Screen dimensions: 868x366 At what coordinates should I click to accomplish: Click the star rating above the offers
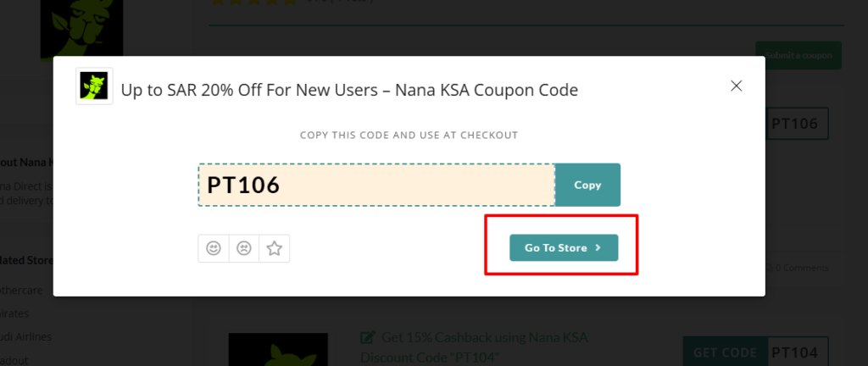pyautogui.click(x=254, y=3)
